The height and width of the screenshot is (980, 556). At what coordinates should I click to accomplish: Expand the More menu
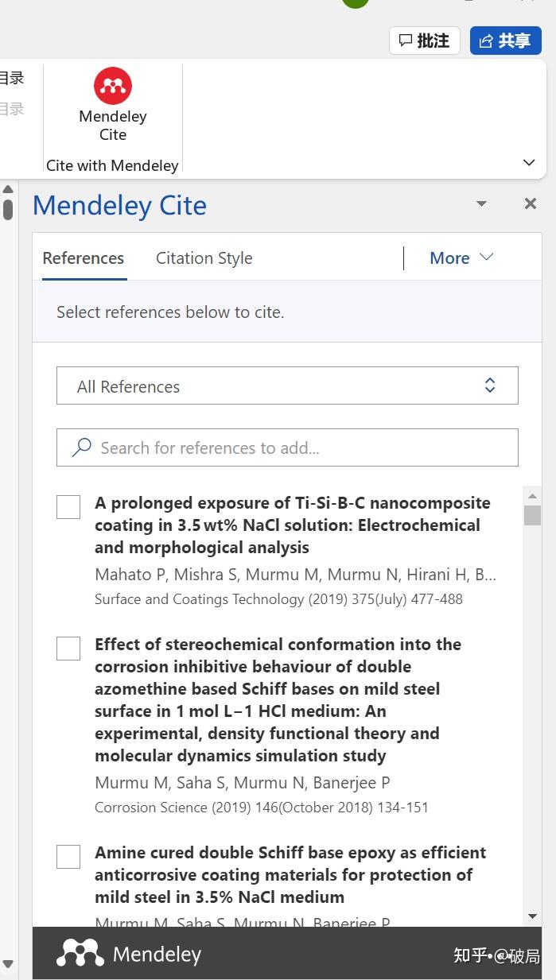[461, 258]
